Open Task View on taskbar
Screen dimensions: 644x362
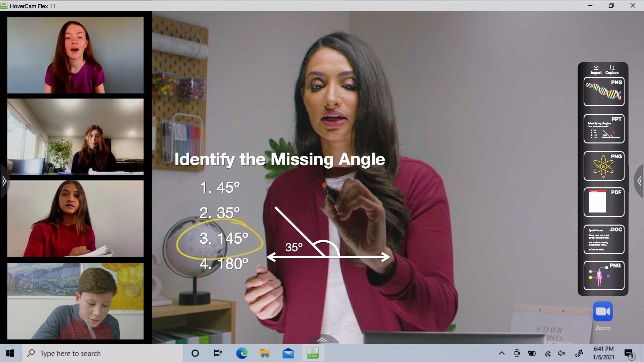tap(218, 353)
